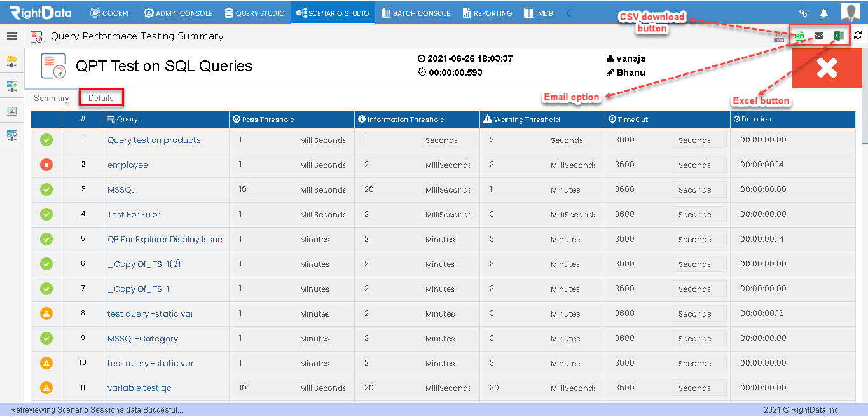The height and width of the screenshot is (417, 868).
Task: Switch to the Summary tab
Action: pos(52,98)
